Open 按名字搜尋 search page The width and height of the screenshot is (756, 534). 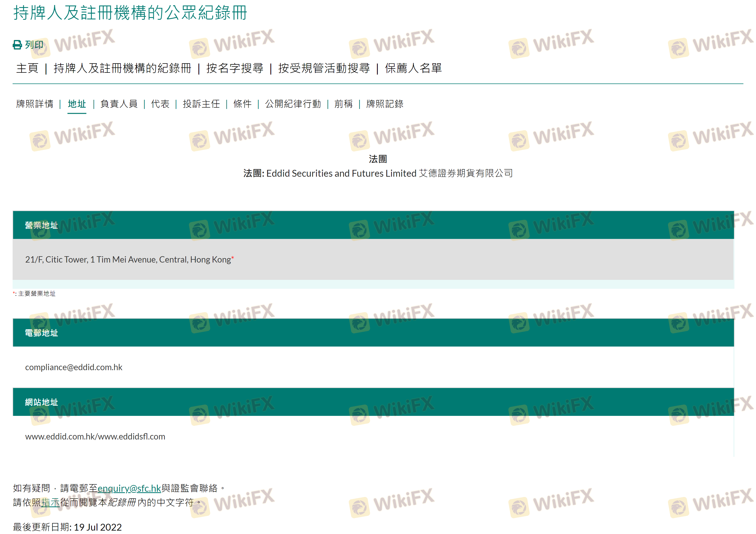[x=234, y=69]
